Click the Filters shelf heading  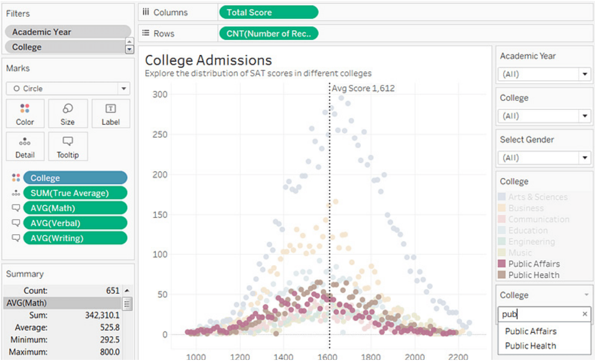(x=18, y=14)
